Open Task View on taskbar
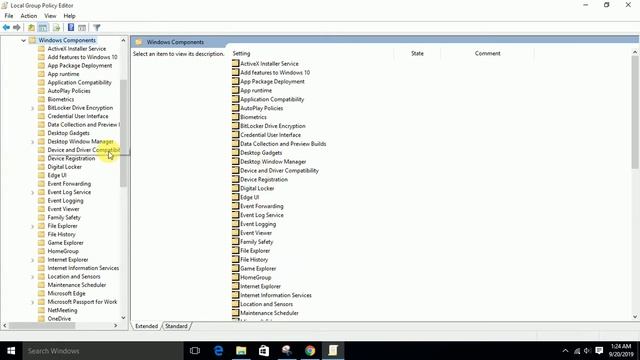 [x=195, y=351]
